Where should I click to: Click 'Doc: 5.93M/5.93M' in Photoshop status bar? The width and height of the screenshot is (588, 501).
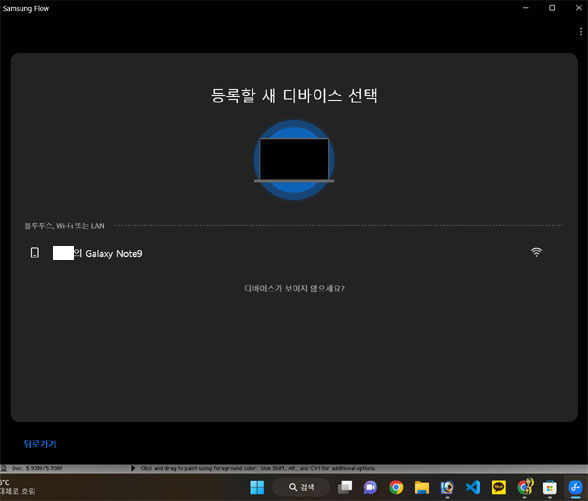(x=37, y=468)
